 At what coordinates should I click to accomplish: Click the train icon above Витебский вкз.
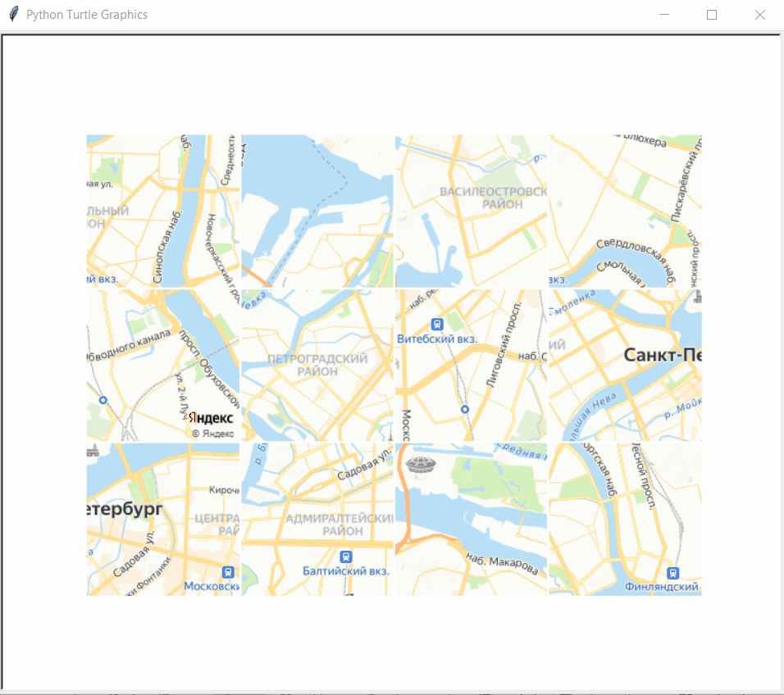point(437,325)
